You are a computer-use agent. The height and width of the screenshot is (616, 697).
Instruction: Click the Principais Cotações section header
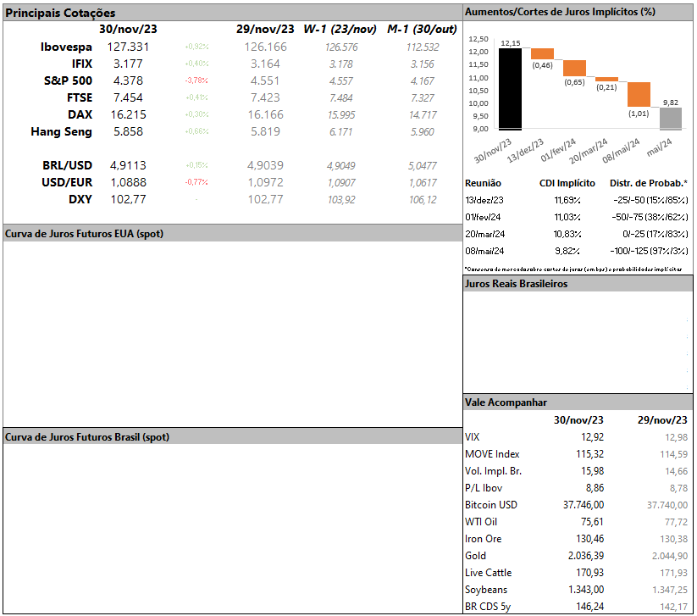tap(61, 13)
